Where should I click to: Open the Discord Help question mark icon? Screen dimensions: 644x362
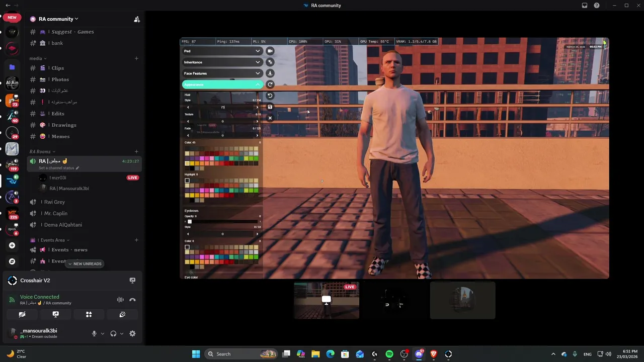coord(597,6)
